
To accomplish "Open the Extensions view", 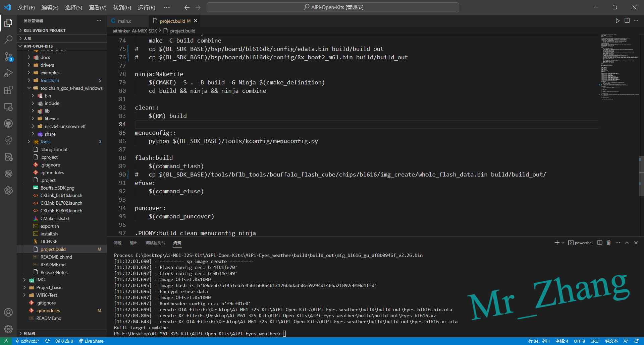I will pyautogui.click(x=8, y=90).
